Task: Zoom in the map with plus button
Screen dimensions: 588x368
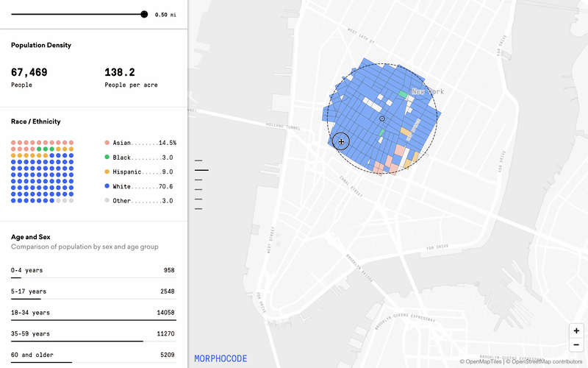Action: pos(576,330)
